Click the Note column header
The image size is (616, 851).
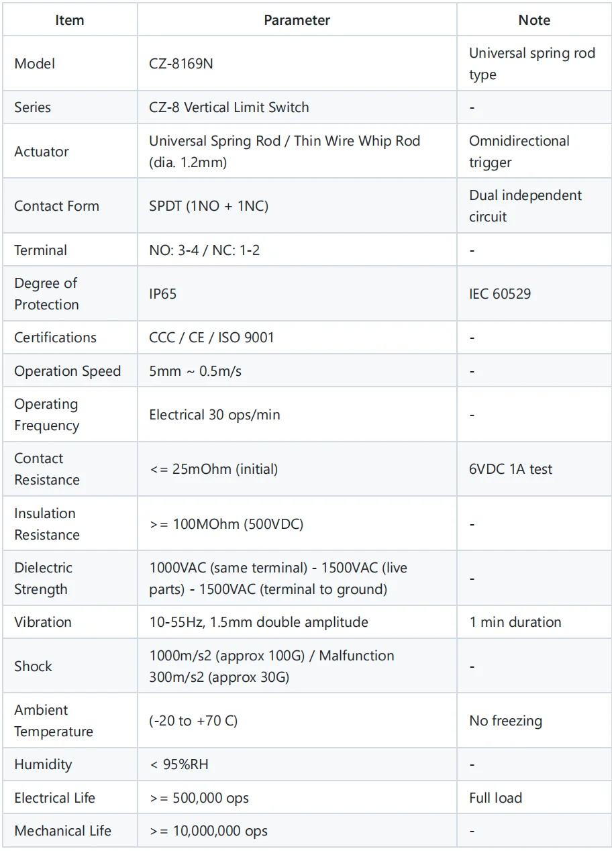click(x=534, y=20)
